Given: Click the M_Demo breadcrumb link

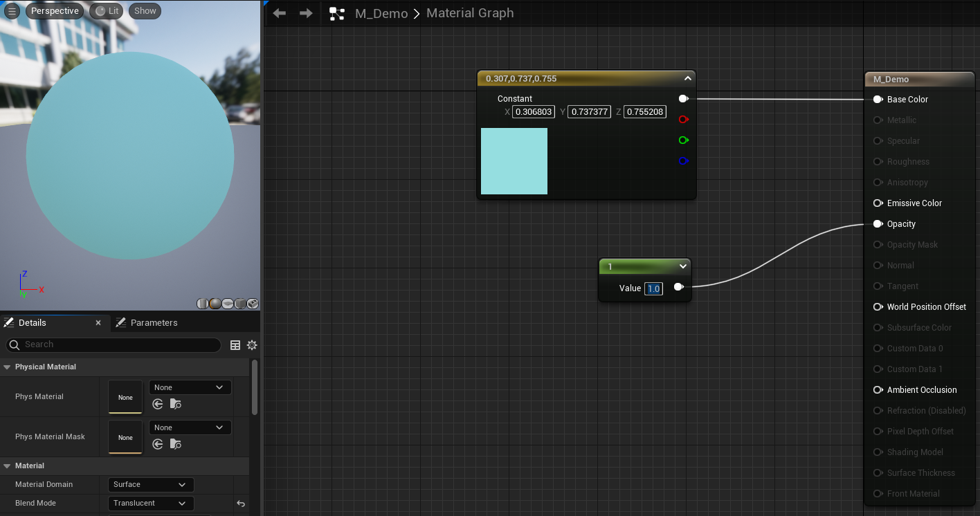Looking at the screenshot, I should click(381, 14).
